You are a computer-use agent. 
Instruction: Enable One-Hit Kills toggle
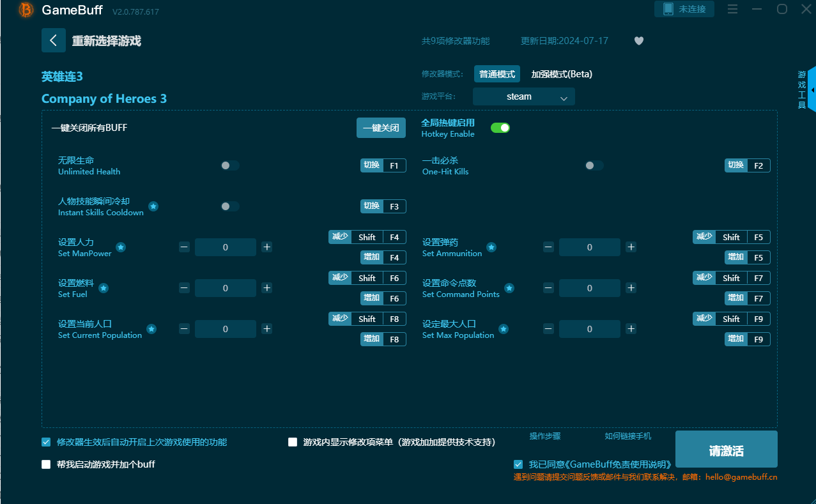pyautogui.click(x=594, y=165)
